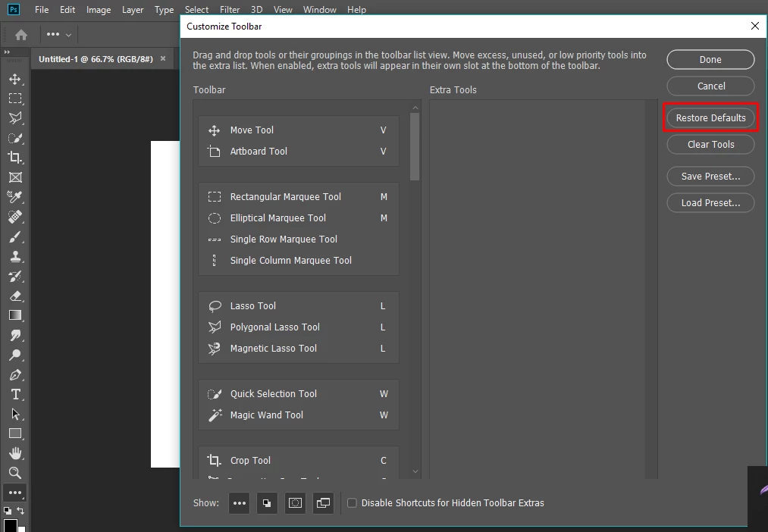Open the Edit menu
This screenshot has height=532, width=768.
[x=67, y=9]
